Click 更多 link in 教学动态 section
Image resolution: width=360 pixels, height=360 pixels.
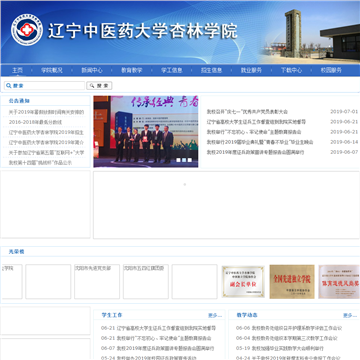[350, 315]
